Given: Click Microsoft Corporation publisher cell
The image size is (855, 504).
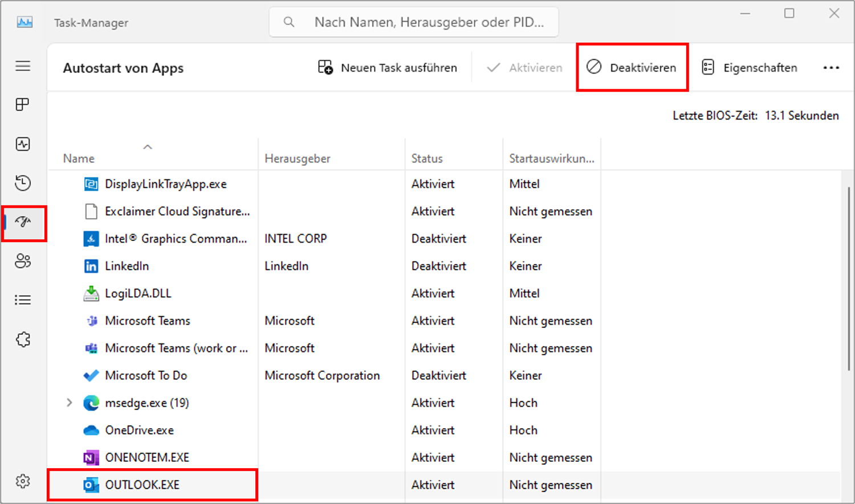Looking at the screenshot, I should tap(322, 375).
